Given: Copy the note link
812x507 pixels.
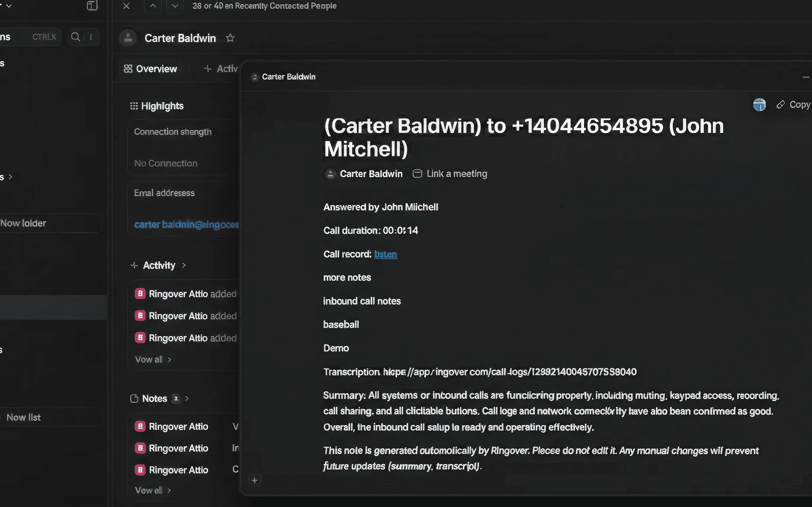Looking at the screenshot, I should pos(794,105).
